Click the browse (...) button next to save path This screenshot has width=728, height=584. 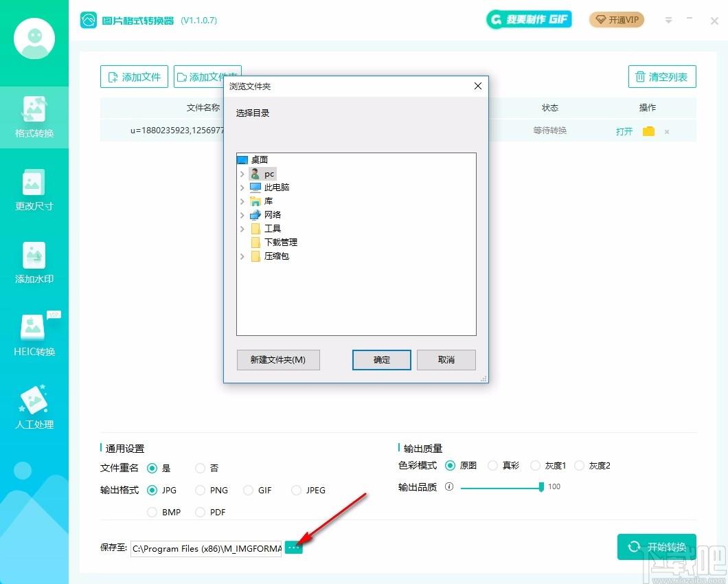tap(293, 548)
